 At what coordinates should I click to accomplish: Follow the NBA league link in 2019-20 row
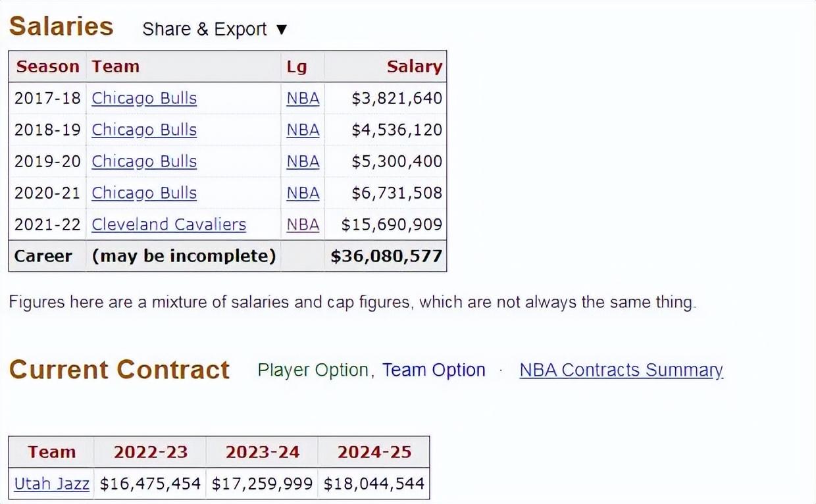303,161
